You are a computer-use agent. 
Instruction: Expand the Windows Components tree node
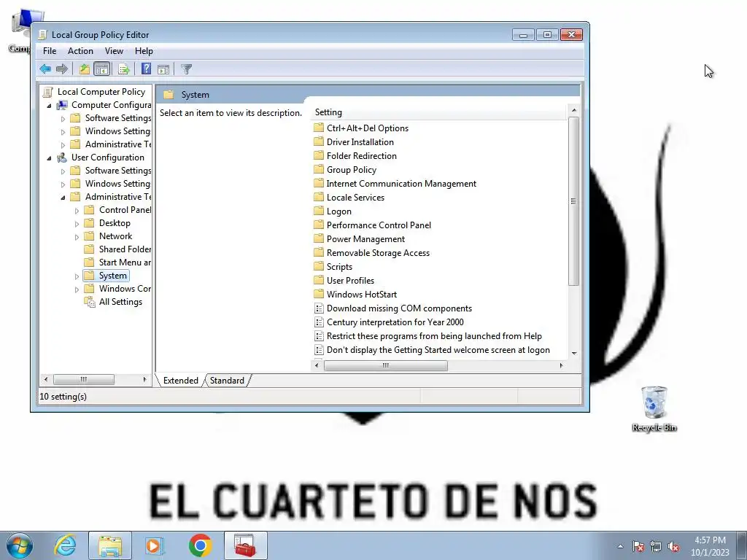[77, 289]
